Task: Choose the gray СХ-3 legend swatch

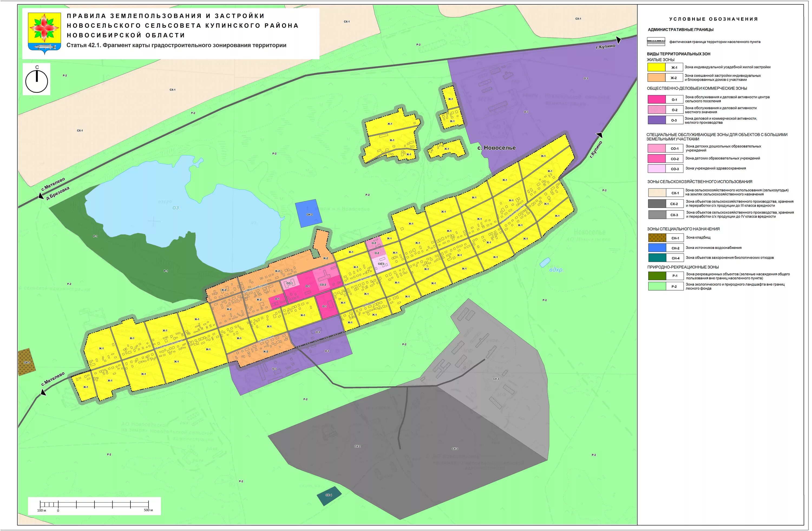Action: coord(657,215)
